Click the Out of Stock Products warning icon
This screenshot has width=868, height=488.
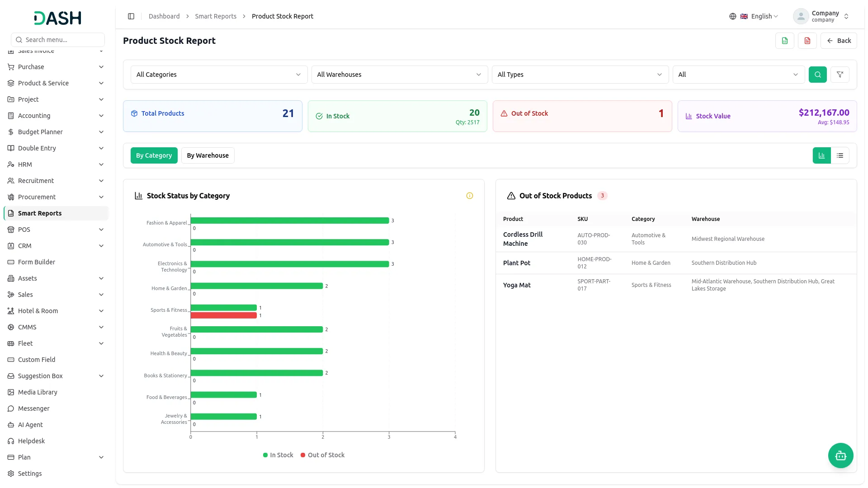click(x=511, y=196)
